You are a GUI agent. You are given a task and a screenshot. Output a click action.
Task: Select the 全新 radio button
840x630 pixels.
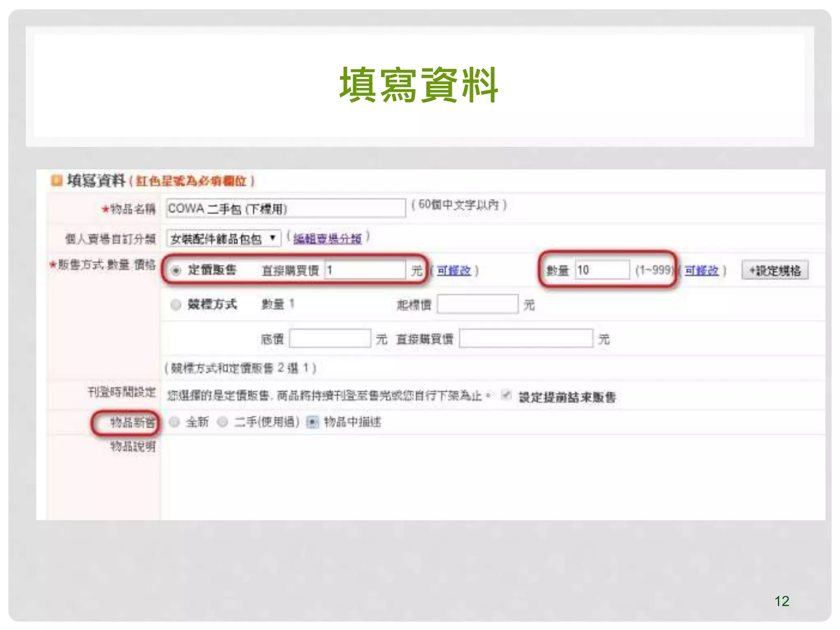pos(174,422)
